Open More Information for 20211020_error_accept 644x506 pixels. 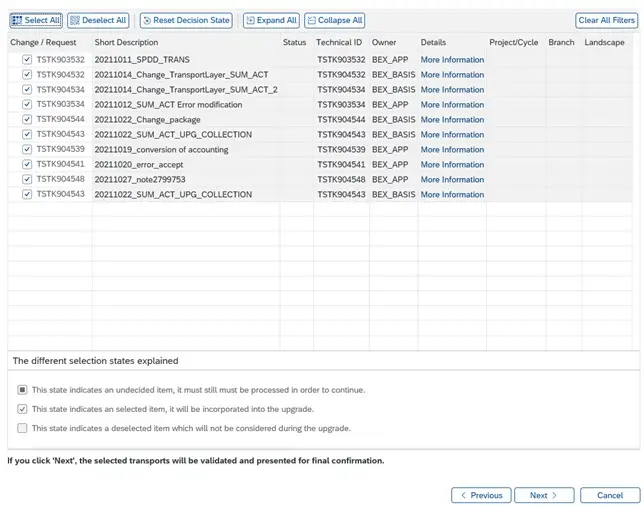(452, 164)
